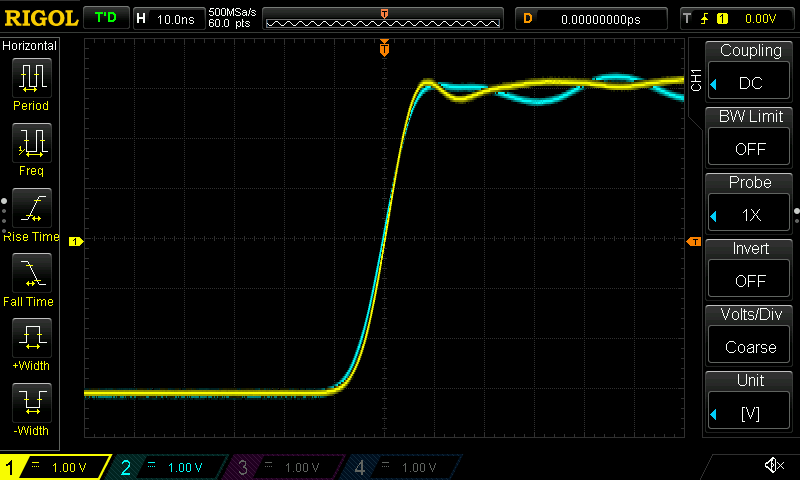Select the Period measurement icon

[32, 78]
